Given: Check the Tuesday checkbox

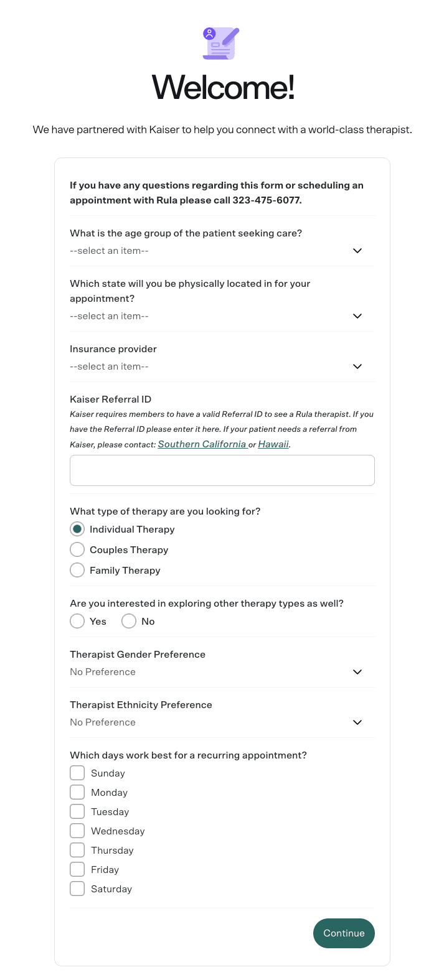Looking at the screenshot, I should click(x=77, y=811).
